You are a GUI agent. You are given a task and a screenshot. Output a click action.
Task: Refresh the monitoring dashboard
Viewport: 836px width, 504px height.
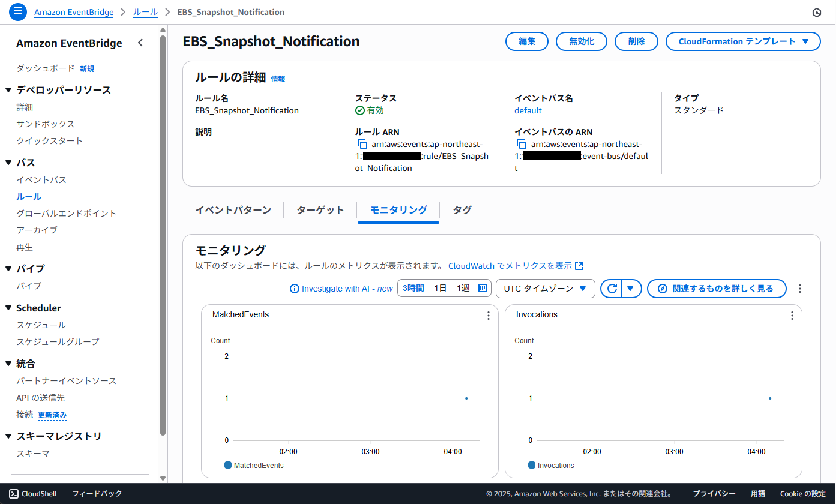coord(612,289)
